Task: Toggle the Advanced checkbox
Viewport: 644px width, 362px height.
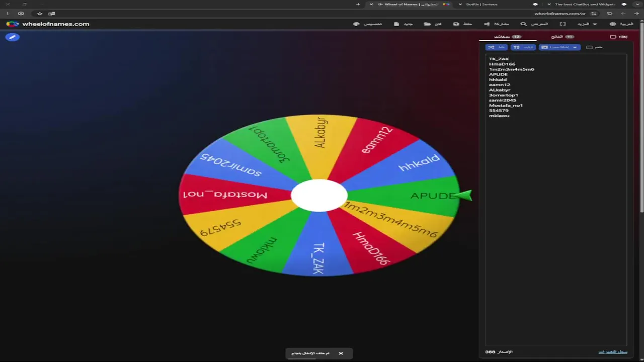Action: coord(589,47)
